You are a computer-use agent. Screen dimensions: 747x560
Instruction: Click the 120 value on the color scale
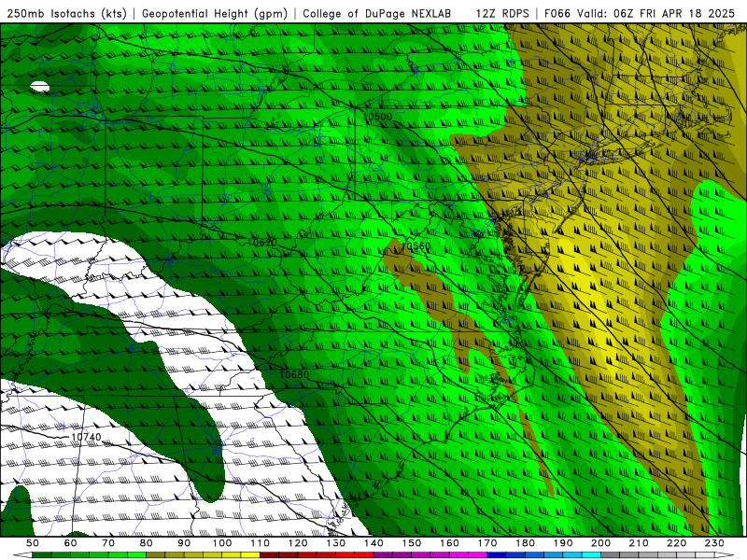point(298,543)
